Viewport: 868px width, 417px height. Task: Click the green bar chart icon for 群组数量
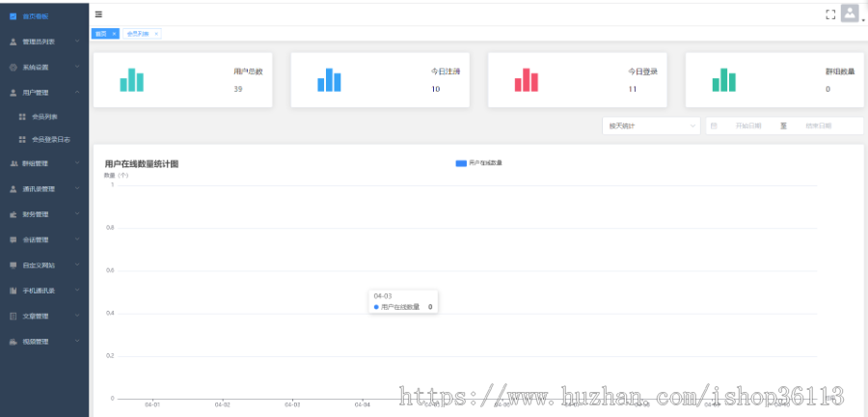pyautogui.click(x=724, y=80)
